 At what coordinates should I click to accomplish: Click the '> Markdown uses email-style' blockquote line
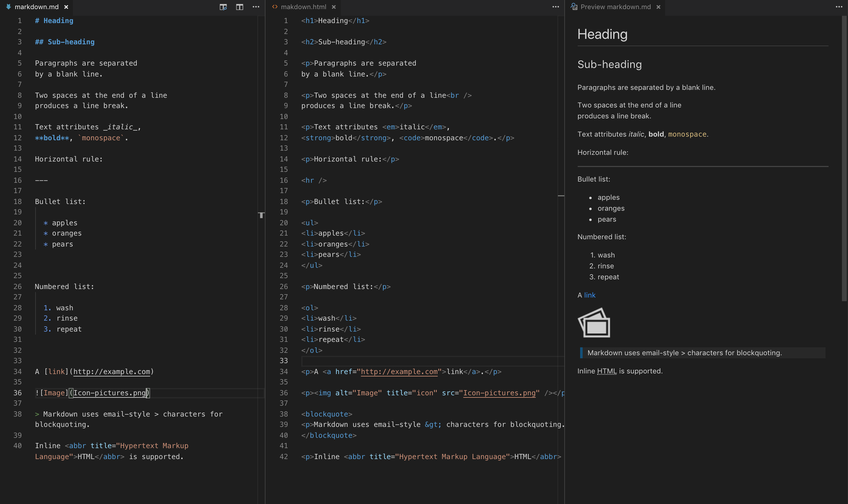(129, 419)
